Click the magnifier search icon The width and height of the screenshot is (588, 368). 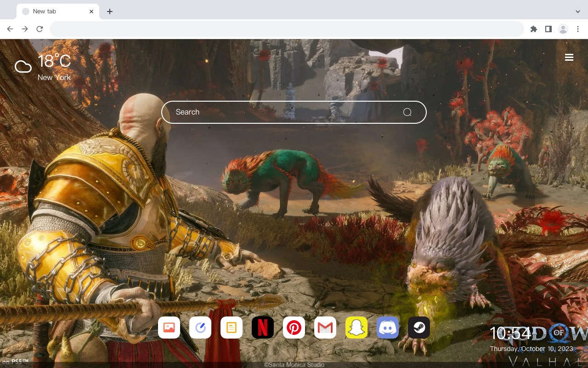407,112
